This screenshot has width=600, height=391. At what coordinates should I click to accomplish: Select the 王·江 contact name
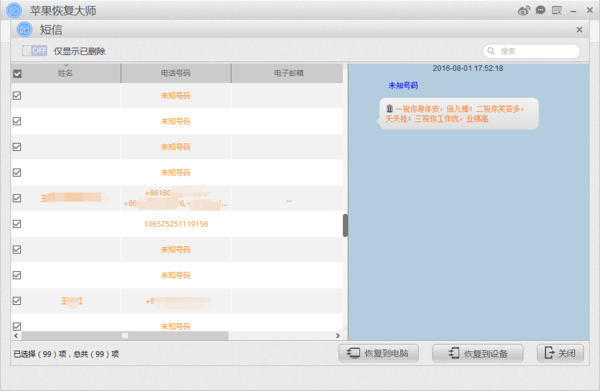tap(72, 301)
